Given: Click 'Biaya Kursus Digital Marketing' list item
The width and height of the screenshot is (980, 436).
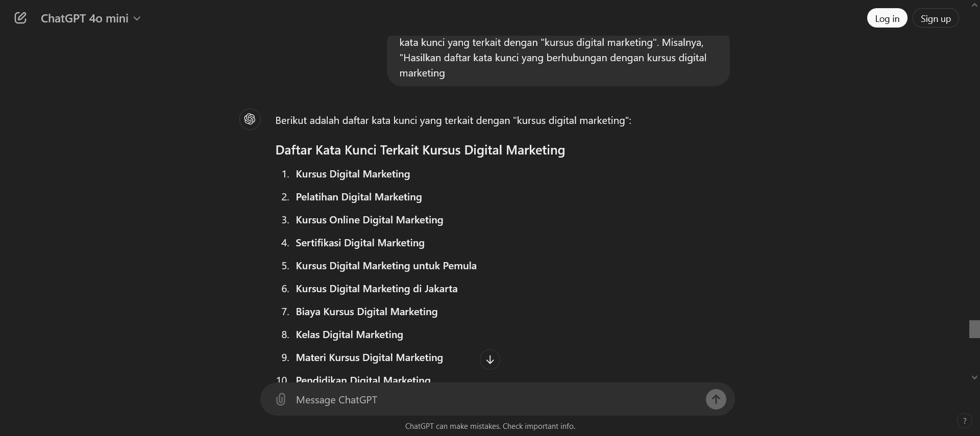Looking at the screenshot, I should (366, 312).
